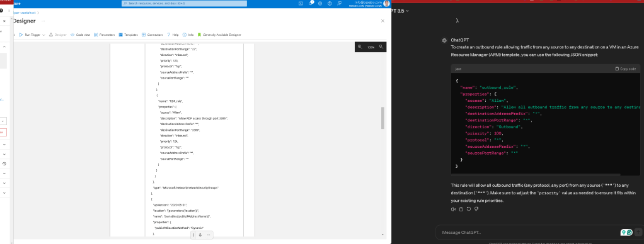Open Connectors in designer toolbar
The height and width of the screenshot is (244, 644).
point(152,35)
